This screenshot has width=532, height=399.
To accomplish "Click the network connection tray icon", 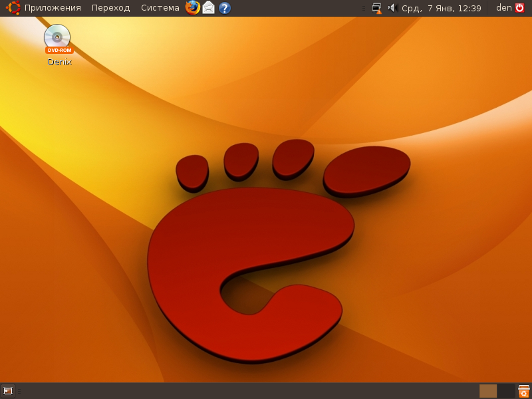I will click(376, 8).
